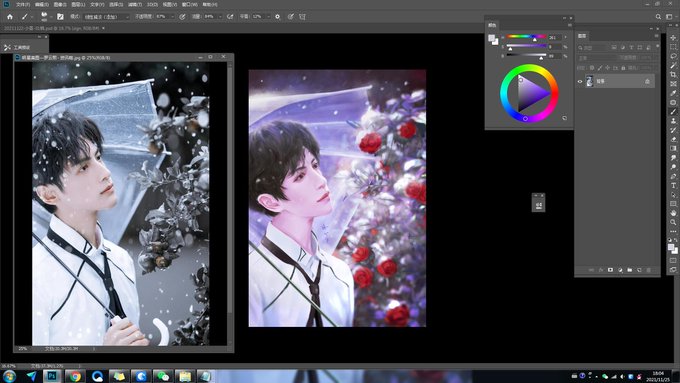Toggle pressure for opacity button
The width and height of the screenshot is (680, 383).
click(183, 16)
